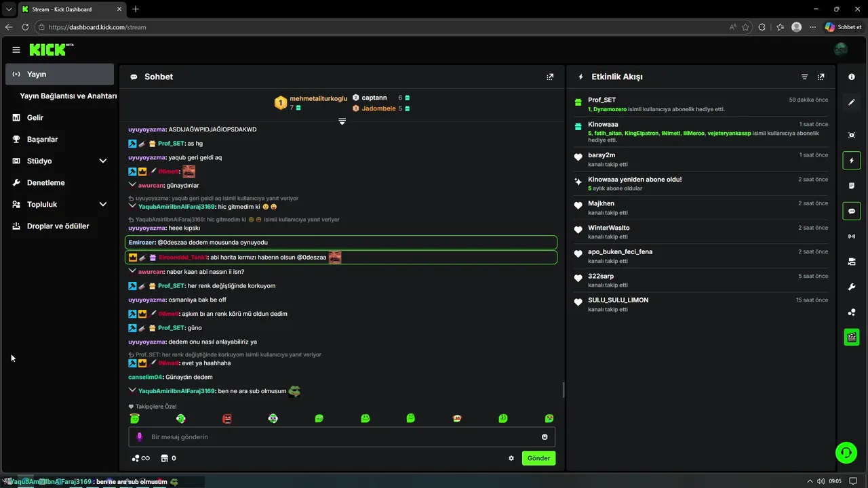Click the taskbar volume icon
Image resolution: width=868 pixels, height=488 pixels.
(821, 481)
